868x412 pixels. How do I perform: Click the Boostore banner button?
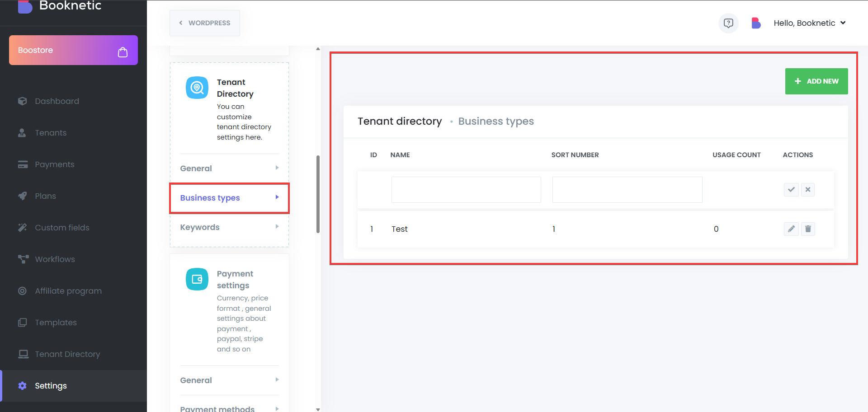(73, 50)
